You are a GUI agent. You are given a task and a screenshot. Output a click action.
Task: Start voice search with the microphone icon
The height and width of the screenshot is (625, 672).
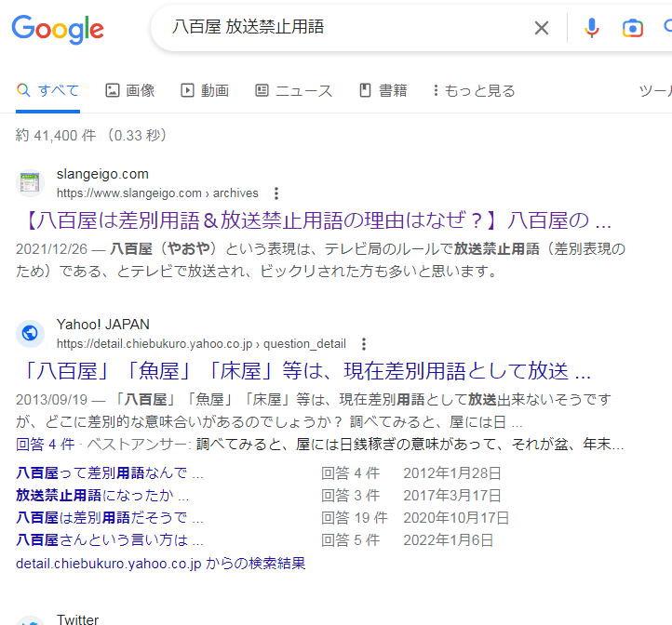click(591, 28)
